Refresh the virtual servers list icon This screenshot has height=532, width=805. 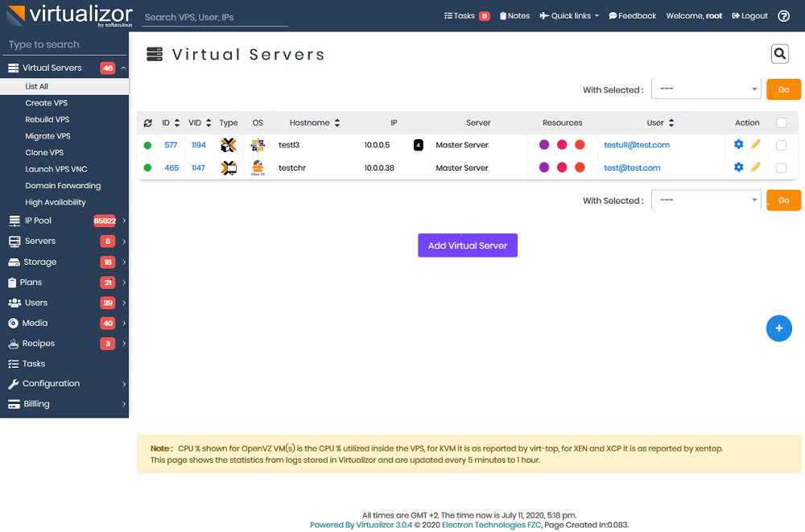[147, 122]
